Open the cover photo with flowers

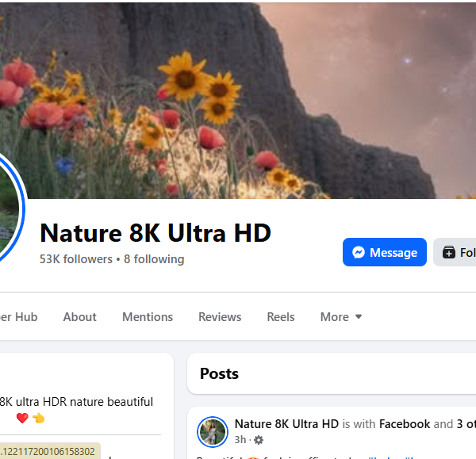tap(238, 100)
